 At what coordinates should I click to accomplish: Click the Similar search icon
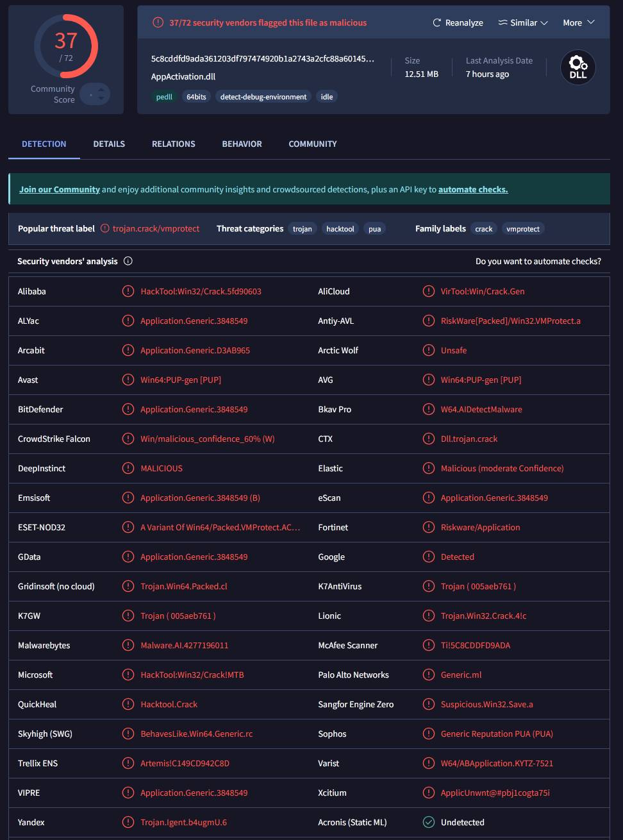click(503, 22)
